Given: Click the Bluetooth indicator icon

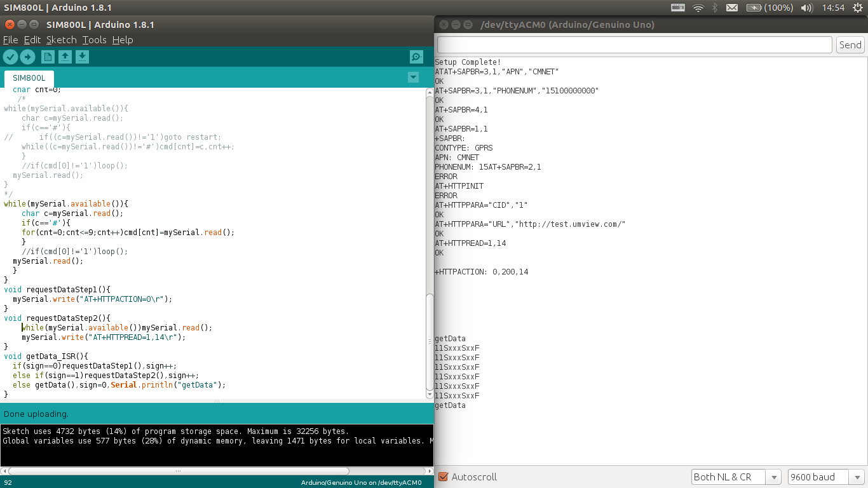Looking at the screenshot, I should click(x=715, y=8).
